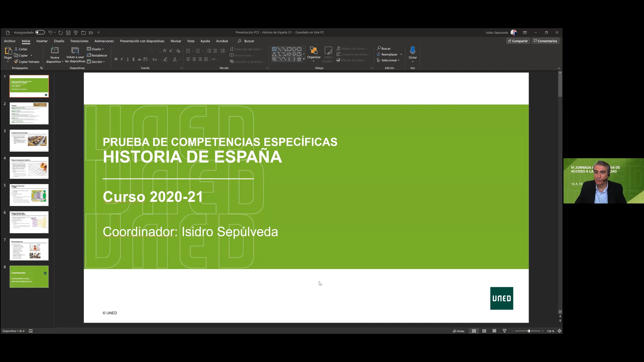Toggle justify text alignment
The image size is (644, 362).
coord(206,59)
